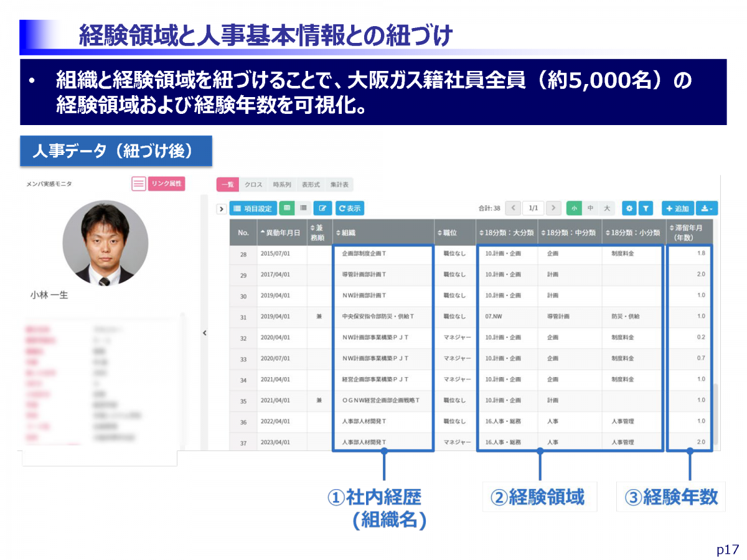747x560 pixels.
Task: Switch to the list view icon
Action: [x=303, y=208]
